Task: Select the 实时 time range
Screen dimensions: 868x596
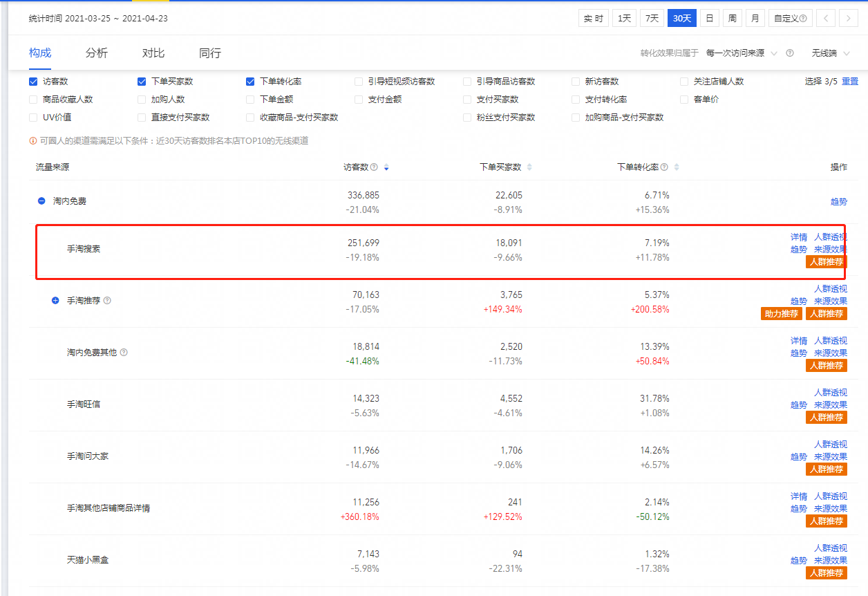Action: click(x=594, y=19)
